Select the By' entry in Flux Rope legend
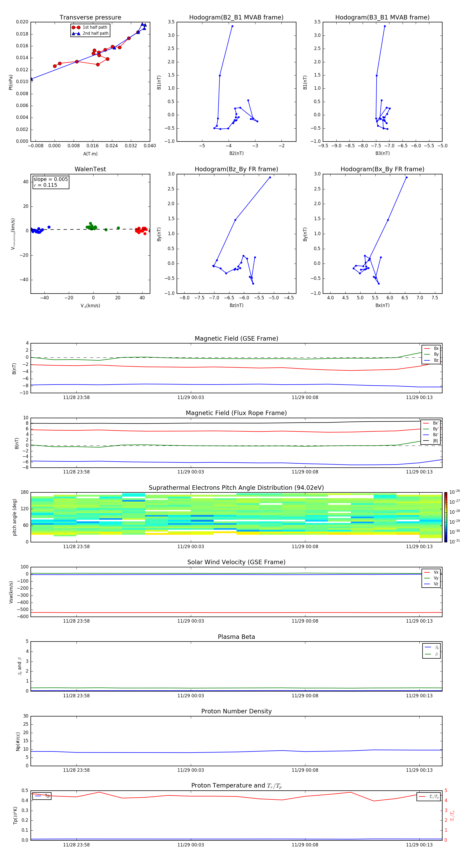The width and height of the screenshot is (473, 868). tap(431, 429)
